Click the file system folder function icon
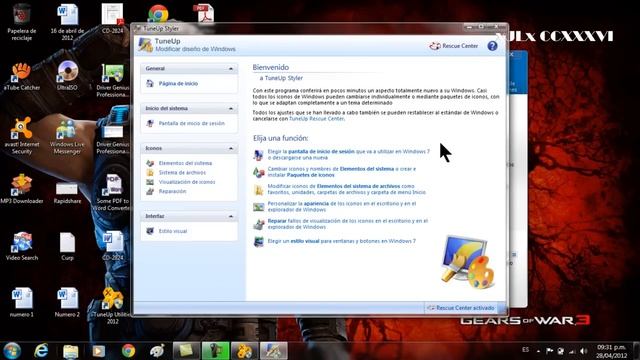 [258, 190]
